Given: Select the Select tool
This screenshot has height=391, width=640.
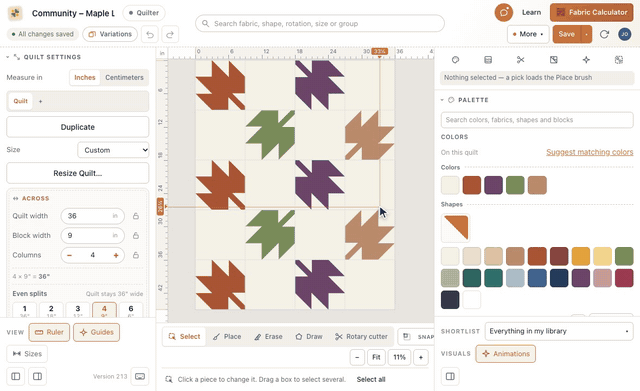Looking at the screenshot, I should click(x=184, y=337).
